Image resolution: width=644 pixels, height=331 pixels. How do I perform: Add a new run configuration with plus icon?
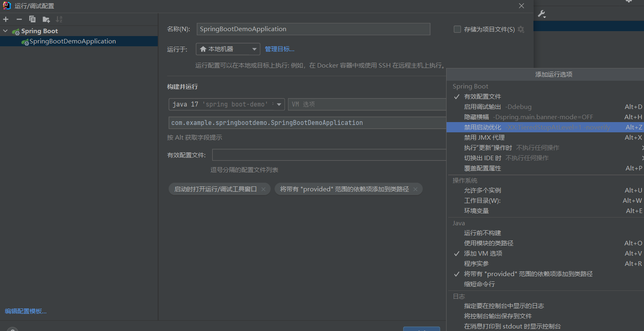(x=6, y=19)
